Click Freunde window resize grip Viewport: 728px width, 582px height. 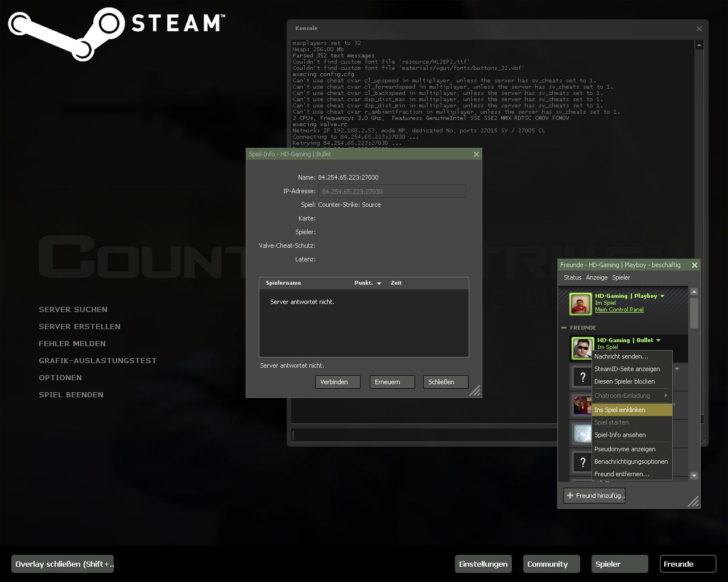(x=693, y=501)
